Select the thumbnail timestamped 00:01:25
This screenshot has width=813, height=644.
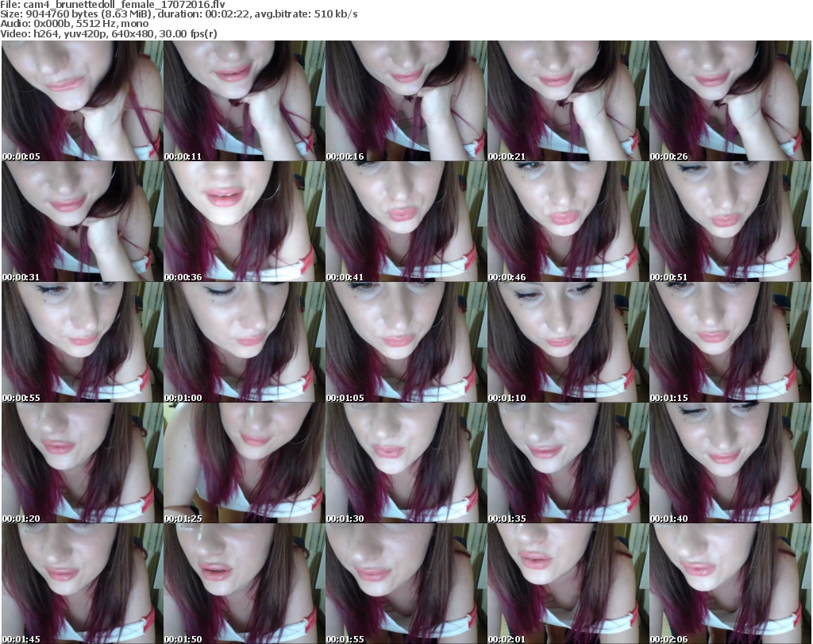point(245,464)
